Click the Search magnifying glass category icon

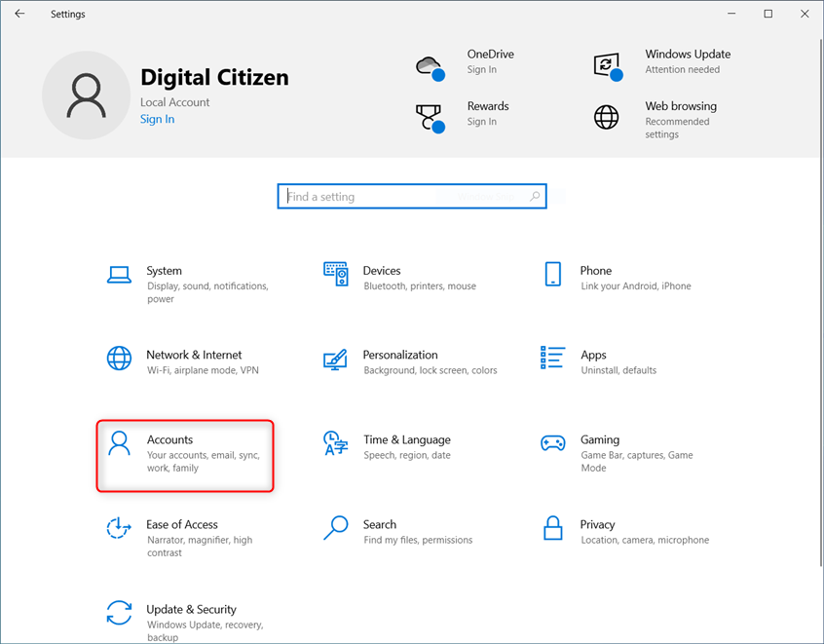(x=336, y=528)
